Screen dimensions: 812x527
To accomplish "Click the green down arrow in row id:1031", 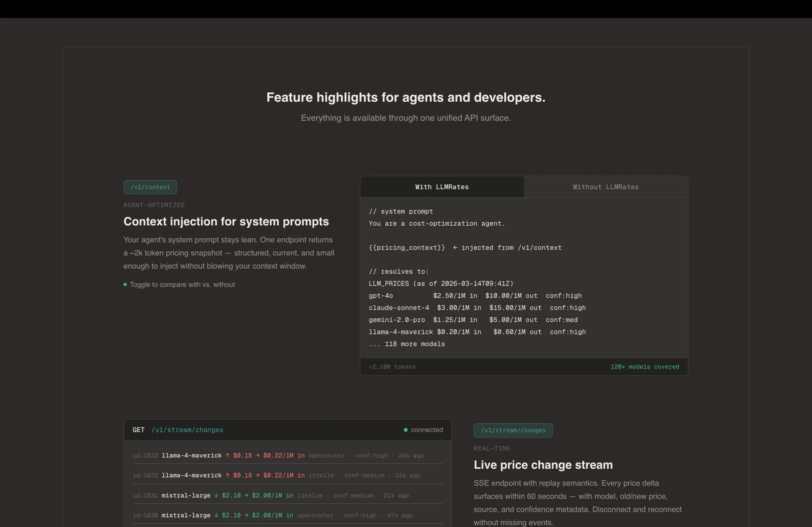I will point(216,495).
